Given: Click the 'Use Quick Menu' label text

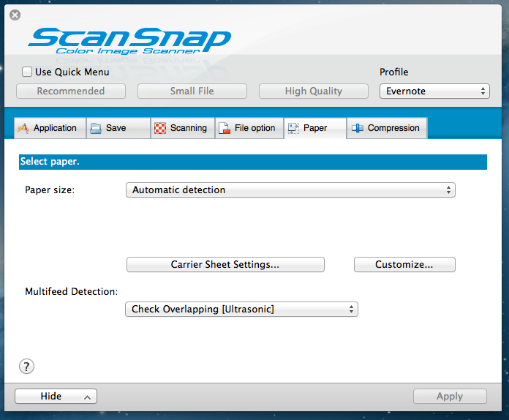Looking at the screenshot, I should point(72,72).
